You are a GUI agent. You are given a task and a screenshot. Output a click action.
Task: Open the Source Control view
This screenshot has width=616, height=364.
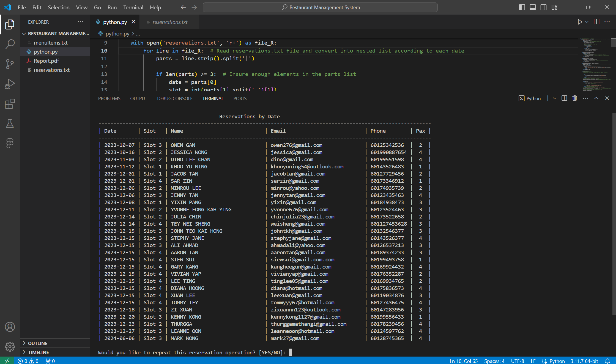(10, 64)
